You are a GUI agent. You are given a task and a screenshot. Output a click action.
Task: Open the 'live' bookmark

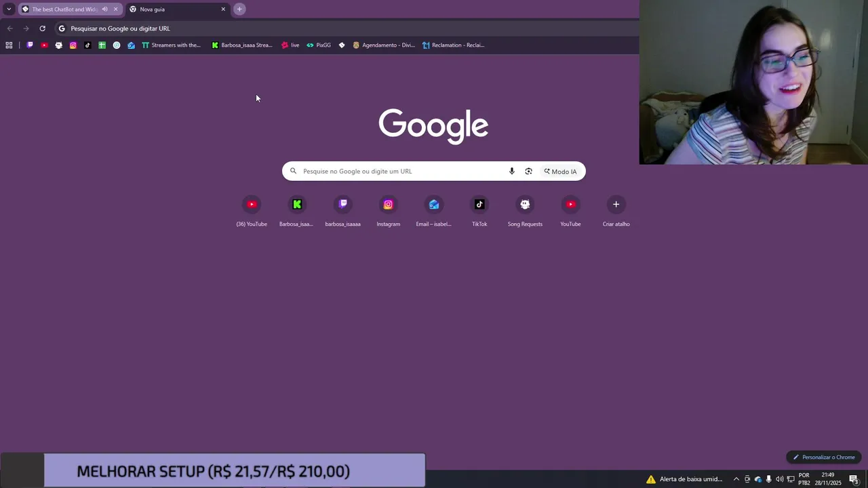tap(290, 45)
